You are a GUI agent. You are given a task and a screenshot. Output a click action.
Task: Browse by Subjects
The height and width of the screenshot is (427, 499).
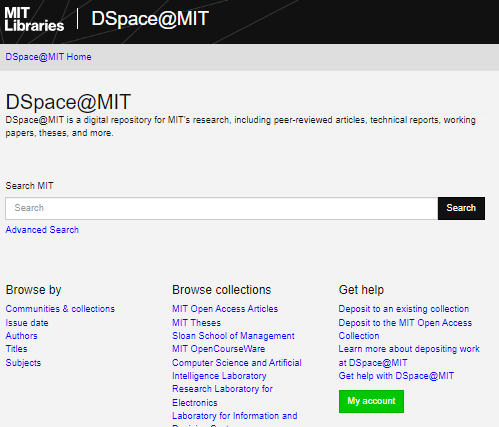[x=23, y=363]
